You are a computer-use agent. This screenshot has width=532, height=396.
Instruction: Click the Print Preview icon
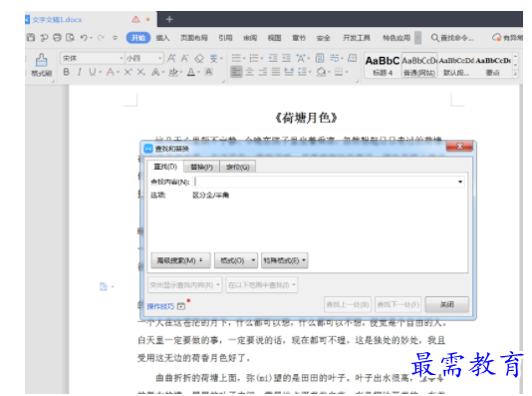click(x=70, y=37)
